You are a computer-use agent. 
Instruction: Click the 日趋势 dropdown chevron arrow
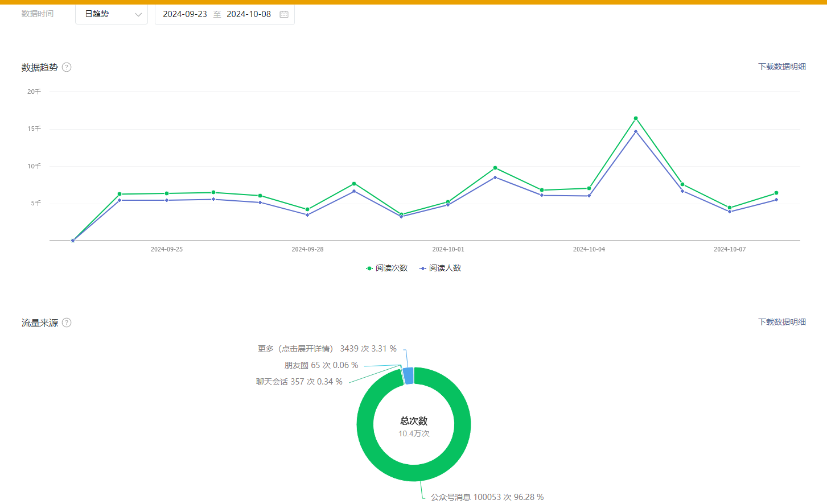click(x=138, y=15)
